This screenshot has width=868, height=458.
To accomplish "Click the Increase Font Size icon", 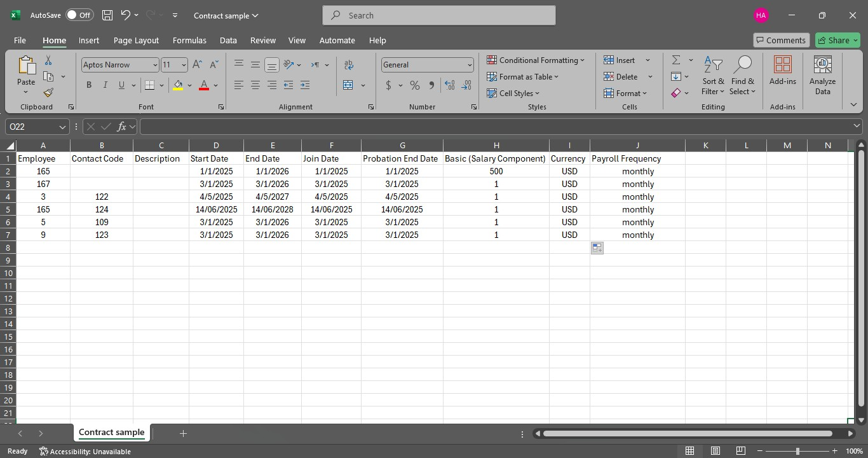I will point(197,65).
